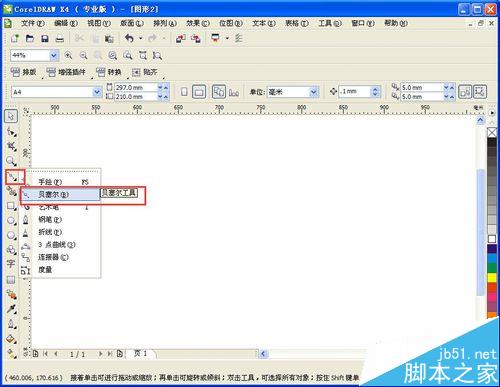Choose 度量 from the curve flyout
500x387 pixels.
coord(60,270)
